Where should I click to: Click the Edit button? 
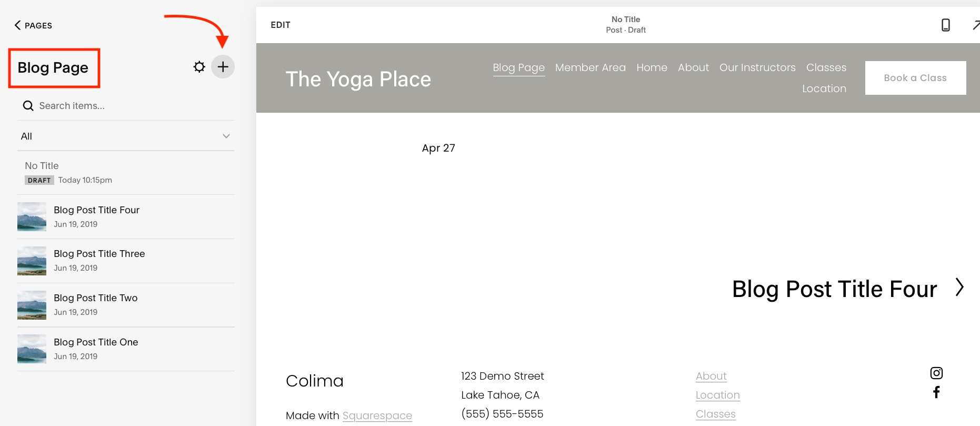281,25
